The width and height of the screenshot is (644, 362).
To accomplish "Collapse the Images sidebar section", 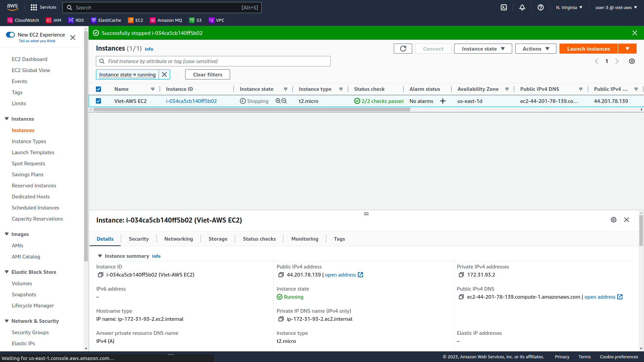I will click(x=6, y=234).
